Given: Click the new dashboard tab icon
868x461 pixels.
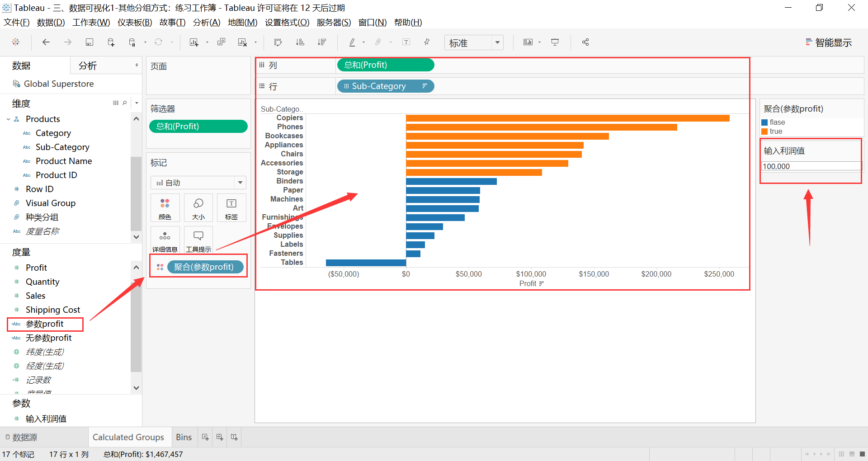Looking at the screenshot, I should [x=220, y=437].
